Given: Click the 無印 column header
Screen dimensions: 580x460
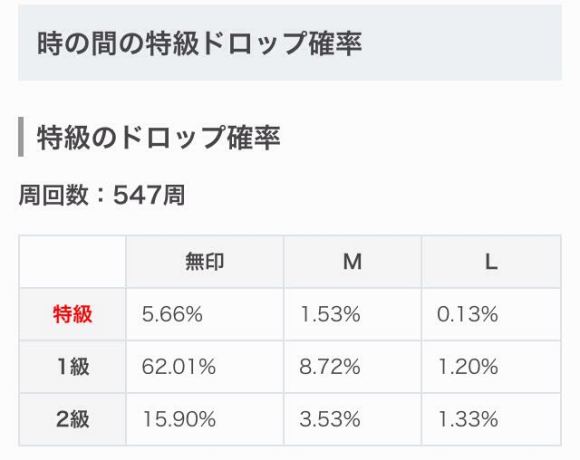Looking at the screenshot, I should coord(205,262).
